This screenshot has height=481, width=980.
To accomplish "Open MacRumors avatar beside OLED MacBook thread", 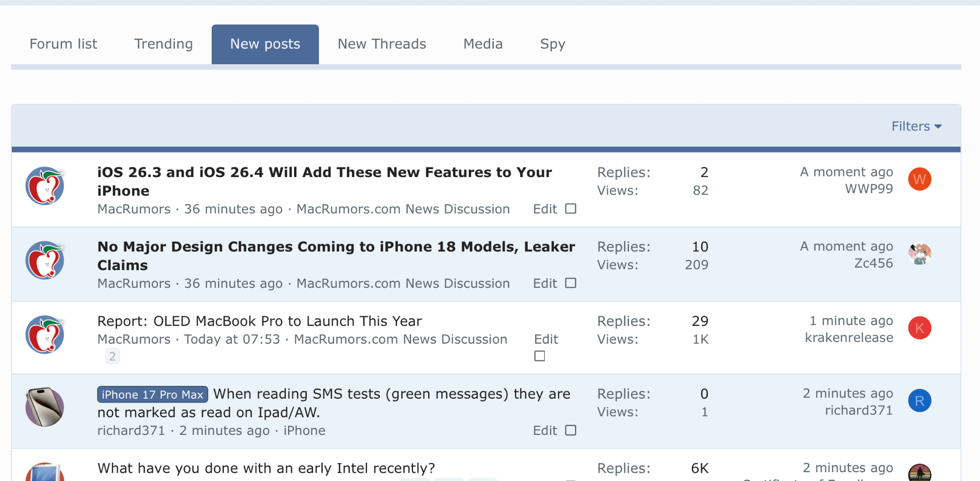I will point(45,335).
